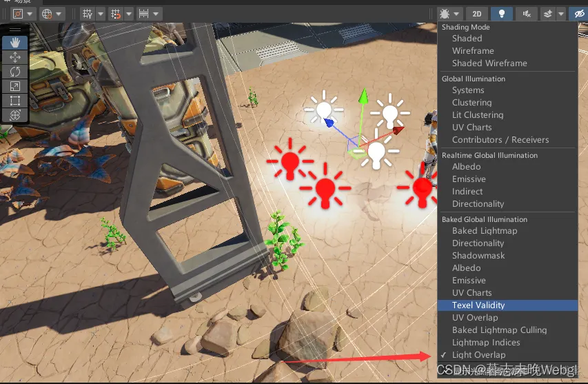Select Emissive under Baked Global Illumination
The height and width of the screenshot is (384, 588).
pyautogui.click(x=507, y=280)
